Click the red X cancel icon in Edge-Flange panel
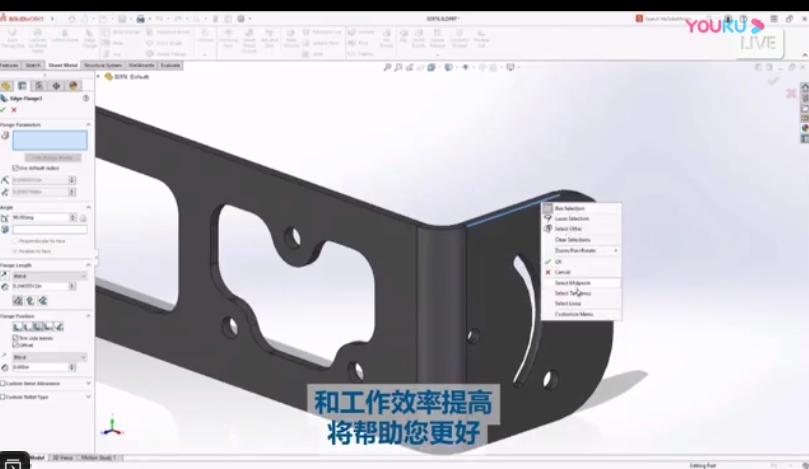Screen dimensions: 809x469 (14, 110)
